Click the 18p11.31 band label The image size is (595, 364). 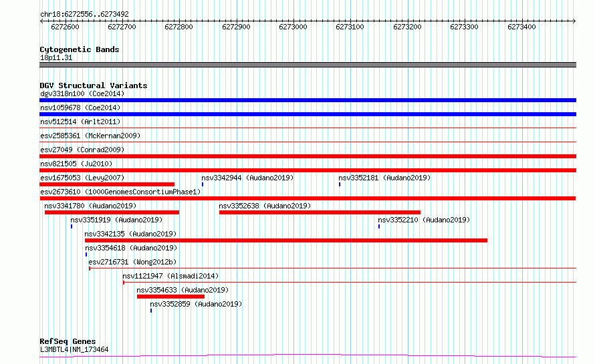[56, 57]
